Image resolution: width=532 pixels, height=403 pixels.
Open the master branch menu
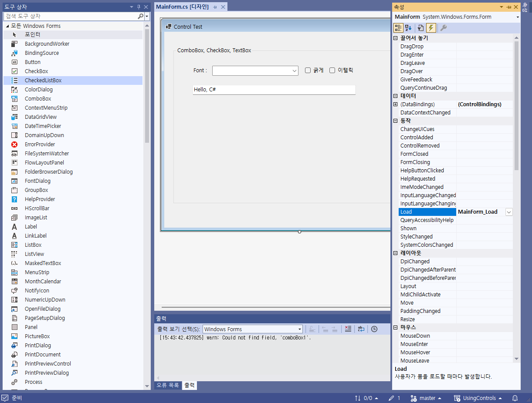click(426, 398)
